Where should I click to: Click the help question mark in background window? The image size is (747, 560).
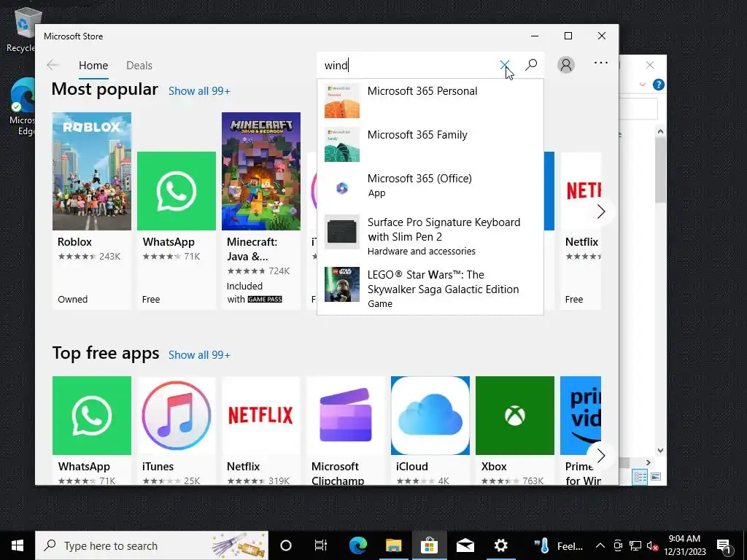click(659, 85)
